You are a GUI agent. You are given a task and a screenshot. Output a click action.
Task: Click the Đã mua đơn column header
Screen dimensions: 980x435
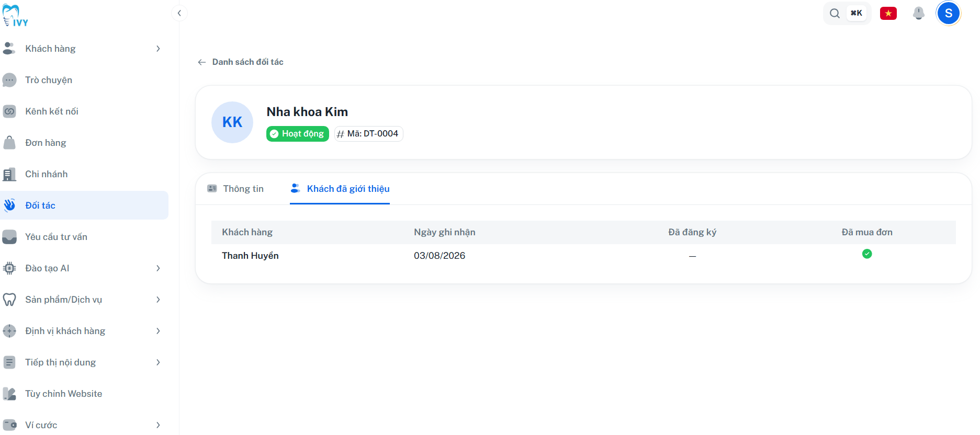coord(867,232)
